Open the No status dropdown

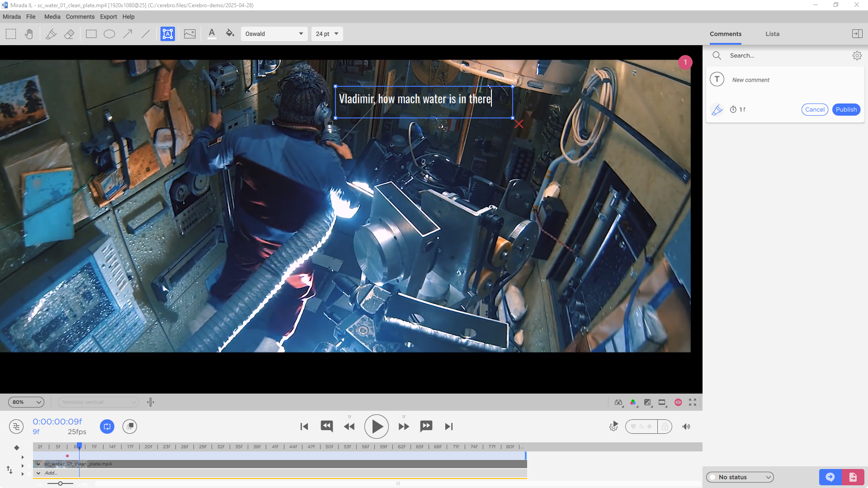click(x=739, y=477)
